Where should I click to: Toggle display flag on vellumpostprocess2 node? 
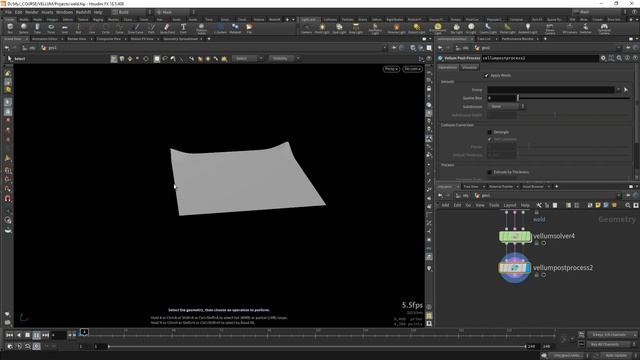[528, 268]
